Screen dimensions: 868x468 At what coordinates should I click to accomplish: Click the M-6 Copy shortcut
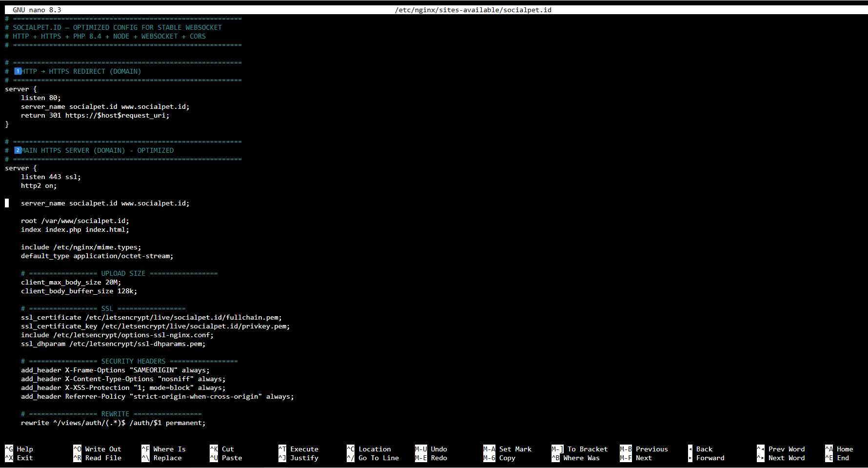tap(499, 458)
